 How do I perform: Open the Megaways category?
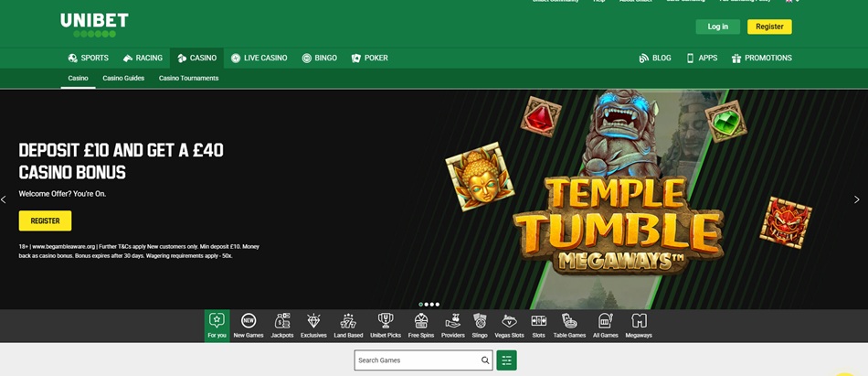coord(639,326)
